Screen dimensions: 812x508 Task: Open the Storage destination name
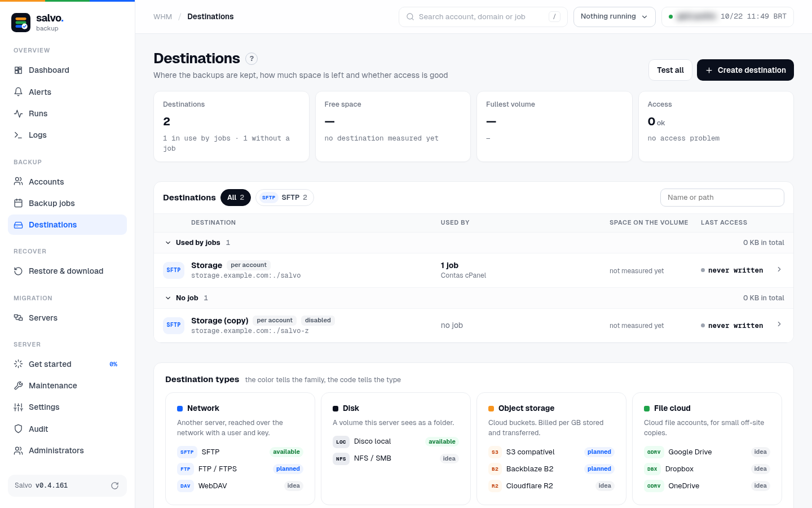click(x=206, y=265)
